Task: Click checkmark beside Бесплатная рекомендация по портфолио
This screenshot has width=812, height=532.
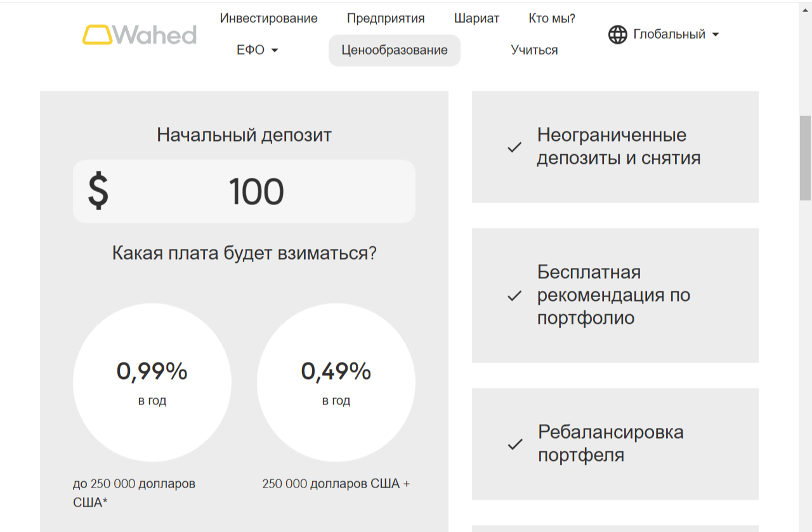Action: [514, 296]
